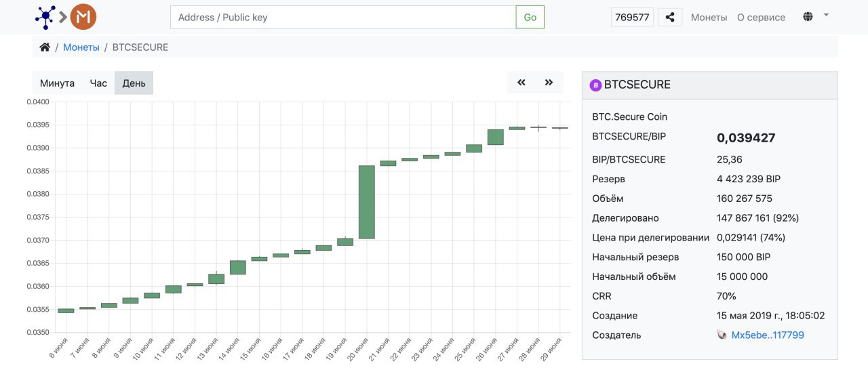Click the 20 июня large candlestick

tap(366, 202)
